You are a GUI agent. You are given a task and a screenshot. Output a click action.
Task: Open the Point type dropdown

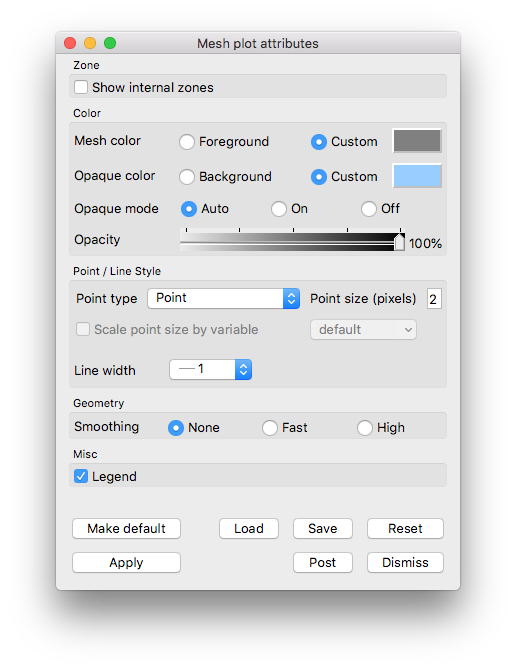[x=223, y=298]
